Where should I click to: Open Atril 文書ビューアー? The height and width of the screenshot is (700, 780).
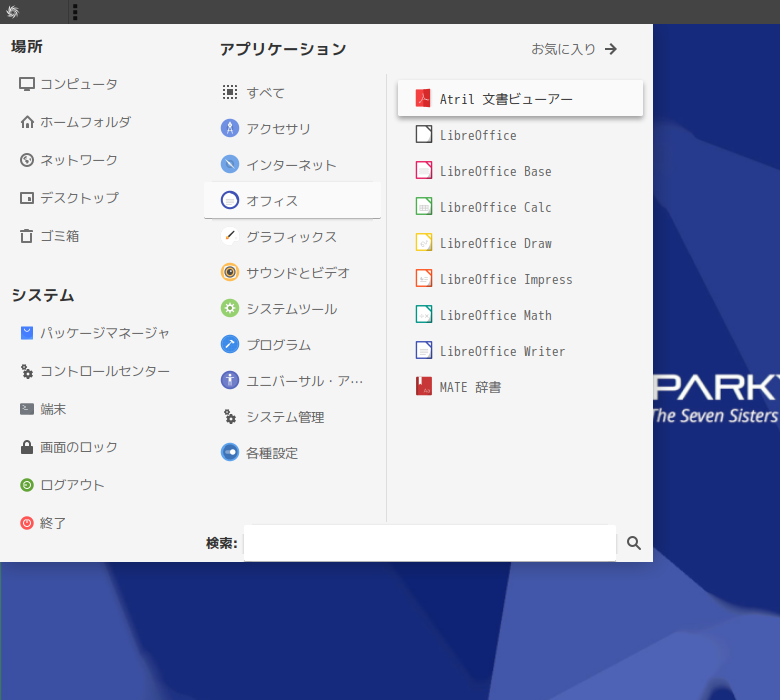520,99
